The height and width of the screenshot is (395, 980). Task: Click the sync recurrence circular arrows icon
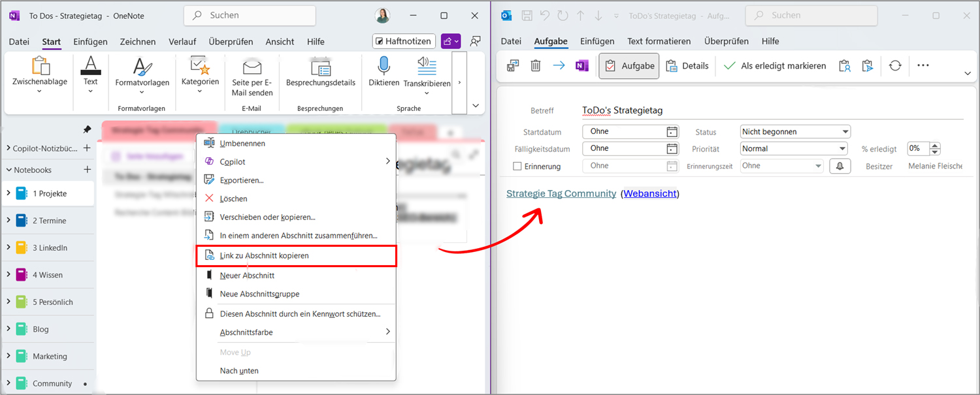click(x=895, y=65)
